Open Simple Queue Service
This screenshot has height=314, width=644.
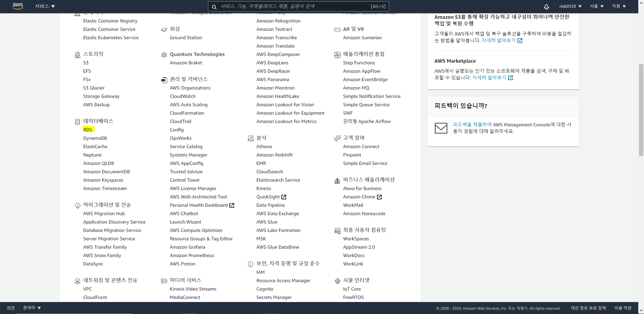pyautogui.click(x=366, y=105)
